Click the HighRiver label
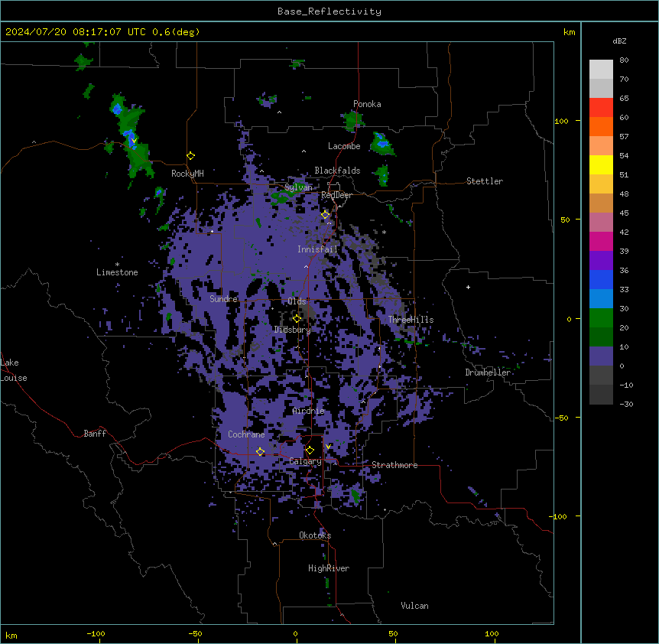 329,568
